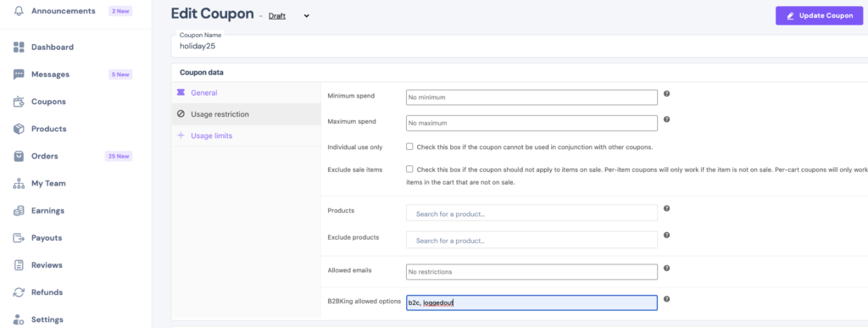Open the Draft status dropdown
Viewport: 868px width, 328px height.
coord(289,16)
